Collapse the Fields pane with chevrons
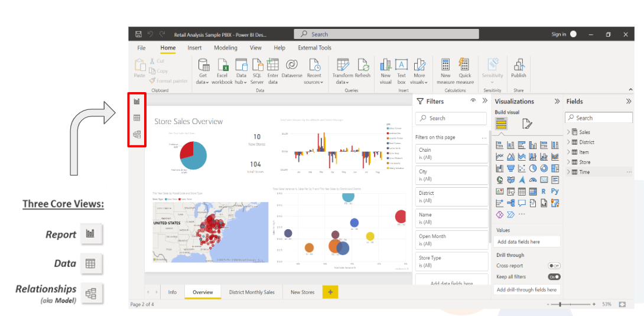644x316 pixels. coord(629,102)
